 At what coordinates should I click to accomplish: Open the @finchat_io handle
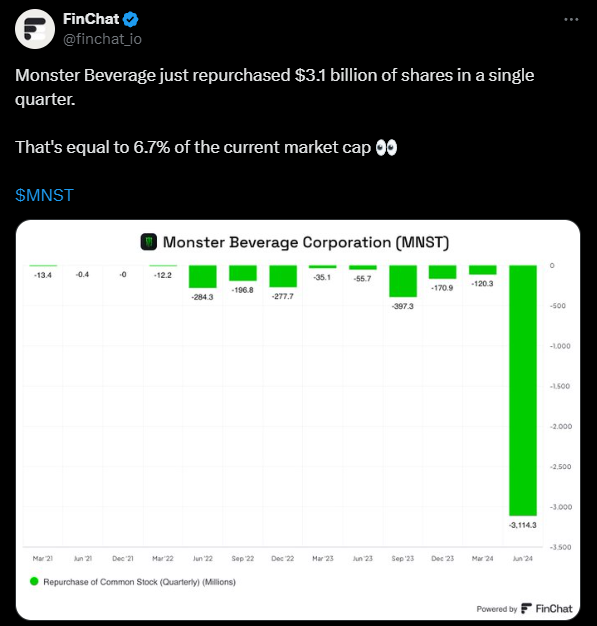click(102, 39)
